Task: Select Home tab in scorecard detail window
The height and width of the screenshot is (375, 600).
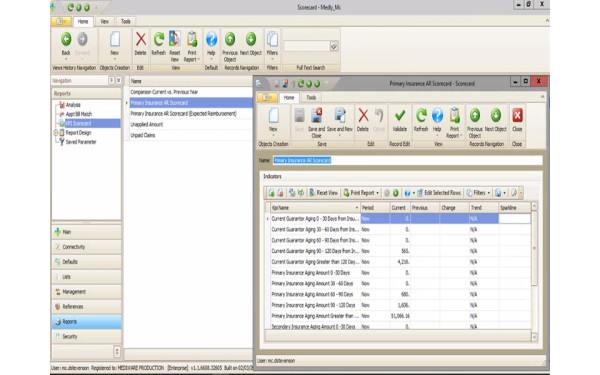Action: [289, 98]
